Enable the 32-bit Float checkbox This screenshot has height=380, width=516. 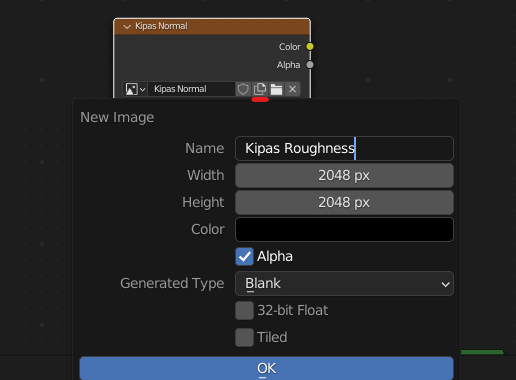click(244, 310)
